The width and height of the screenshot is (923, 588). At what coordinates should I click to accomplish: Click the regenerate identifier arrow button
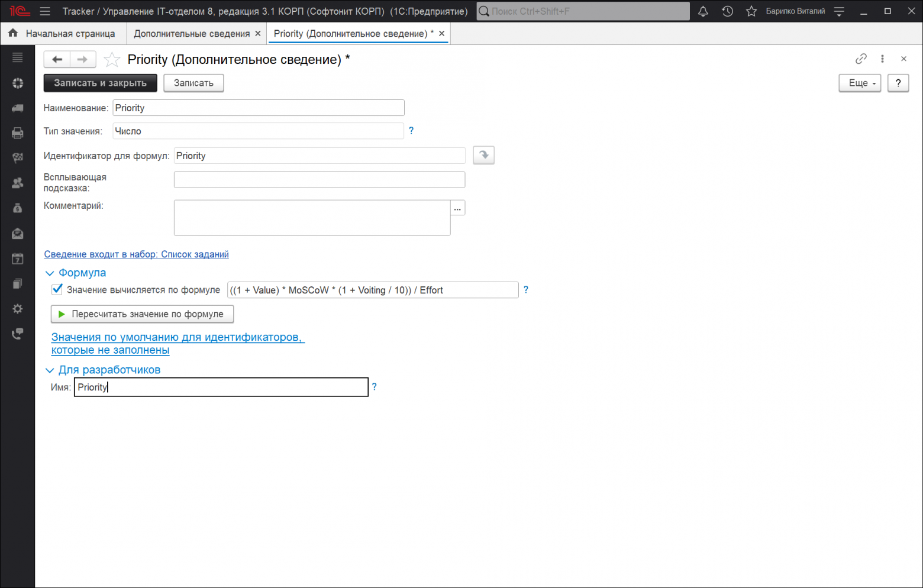(483, 156)
